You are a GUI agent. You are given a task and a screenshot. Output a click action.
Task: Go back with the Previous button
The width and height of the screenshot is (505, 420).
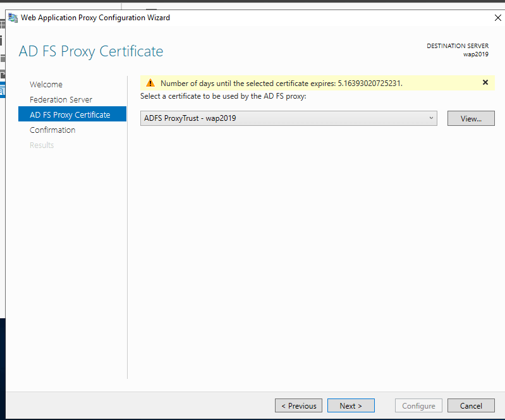[x=298, y=405]
